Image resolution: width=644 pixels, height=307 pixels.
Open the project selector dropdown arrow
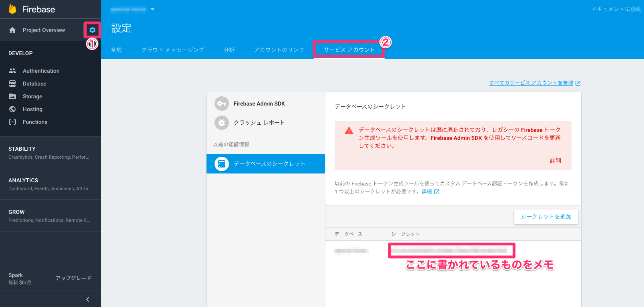(152, 9)
